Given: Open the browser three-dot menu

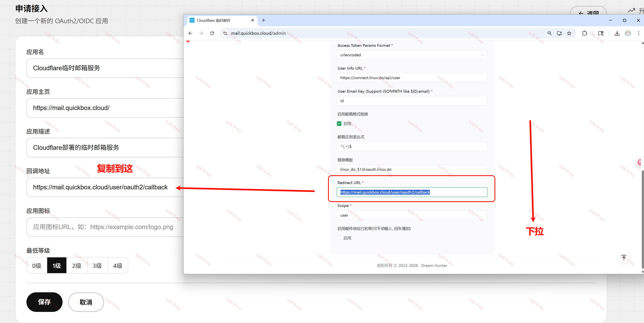Looking at the screenshot, I should pyautogui.click(x=639, y=33).
